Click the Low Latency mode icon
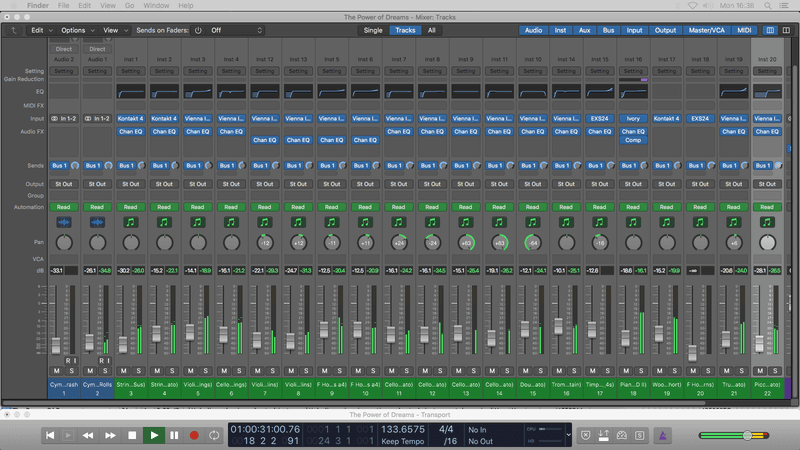 click(604, 435)
